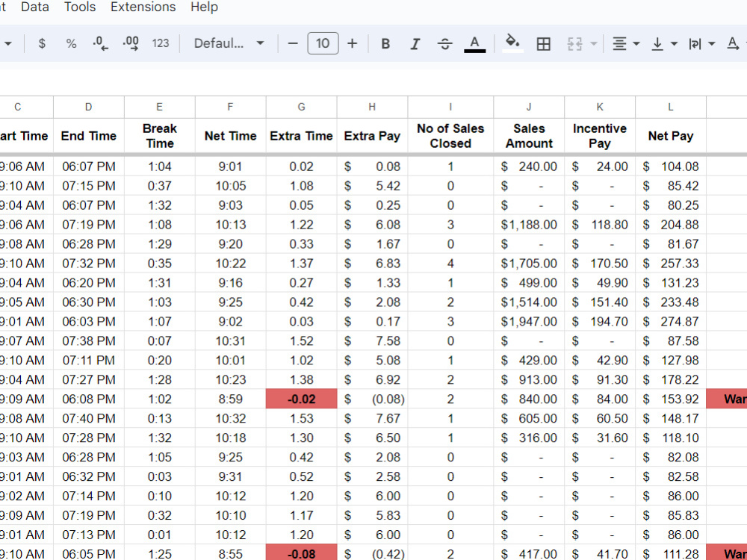
Task: Format selection as percent
Action: click(x=70, y=43)
